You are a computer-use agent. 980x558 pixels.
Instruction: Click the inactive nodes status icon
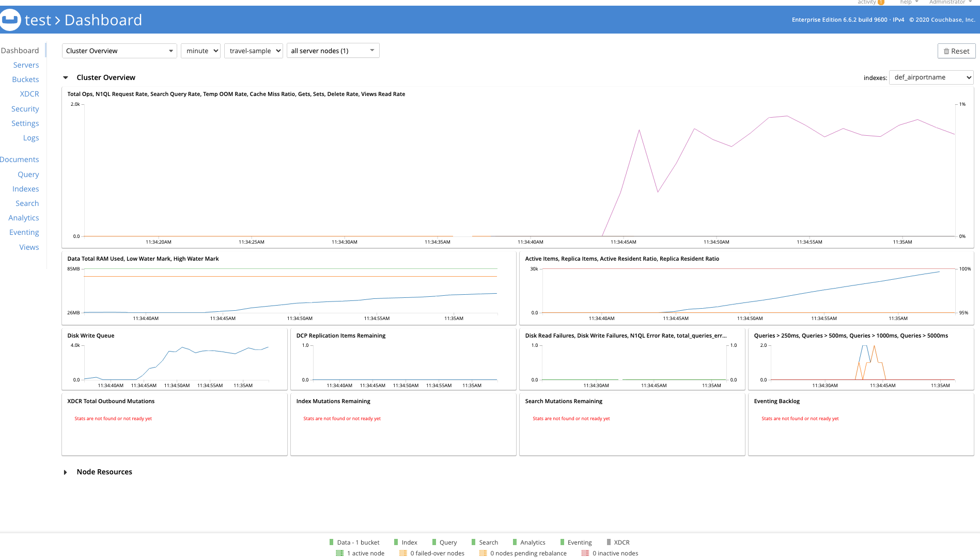pyautogui.click(x=585, y=553)
